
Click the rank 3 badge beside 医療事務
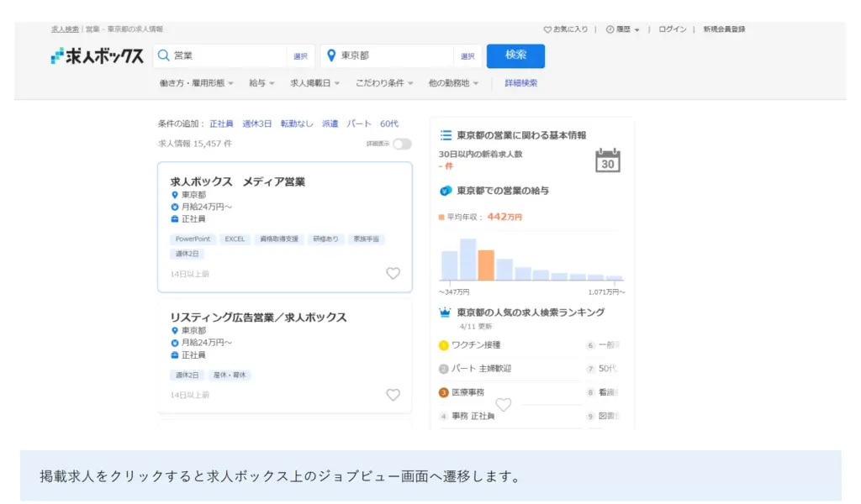tap(444, 392)
